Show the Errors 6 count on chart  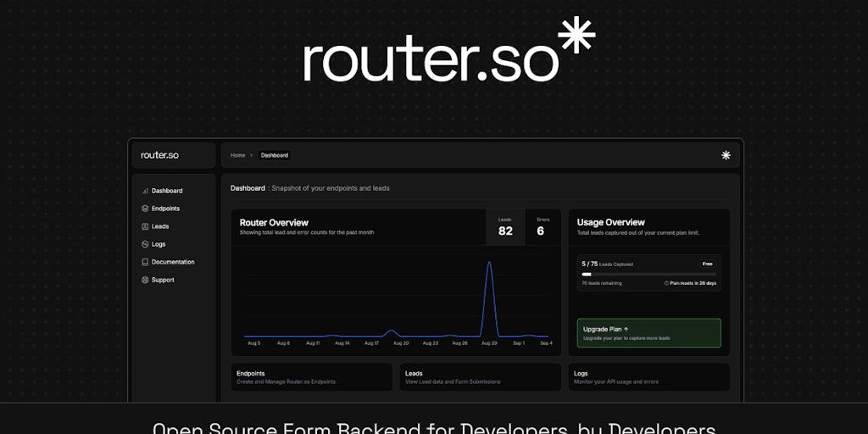click(x=541, y=227)
